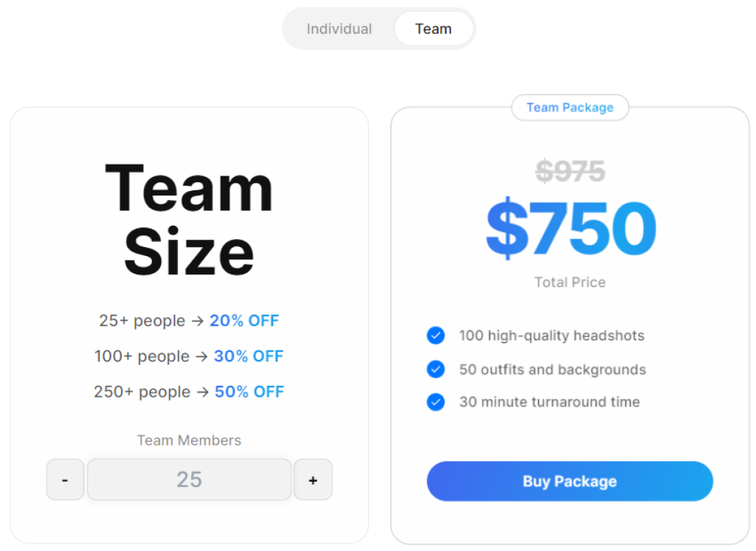
Task: Click the team size input showing 25
Action: tap(189, 479)
